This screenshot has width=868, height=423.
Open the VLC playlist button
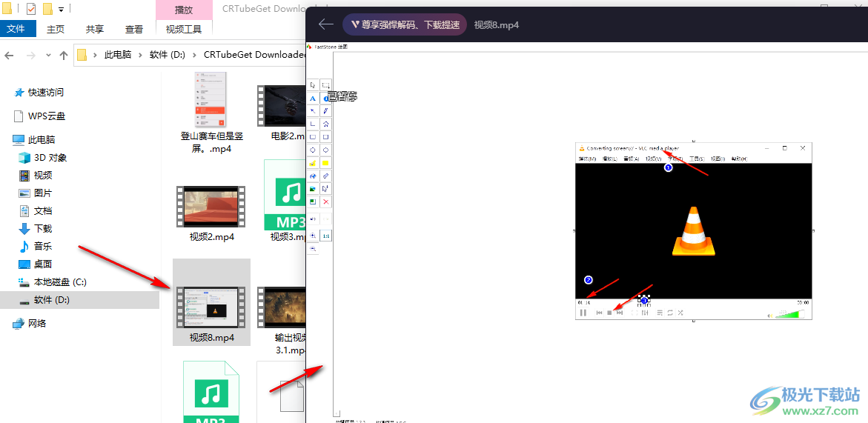pos(660,313)
